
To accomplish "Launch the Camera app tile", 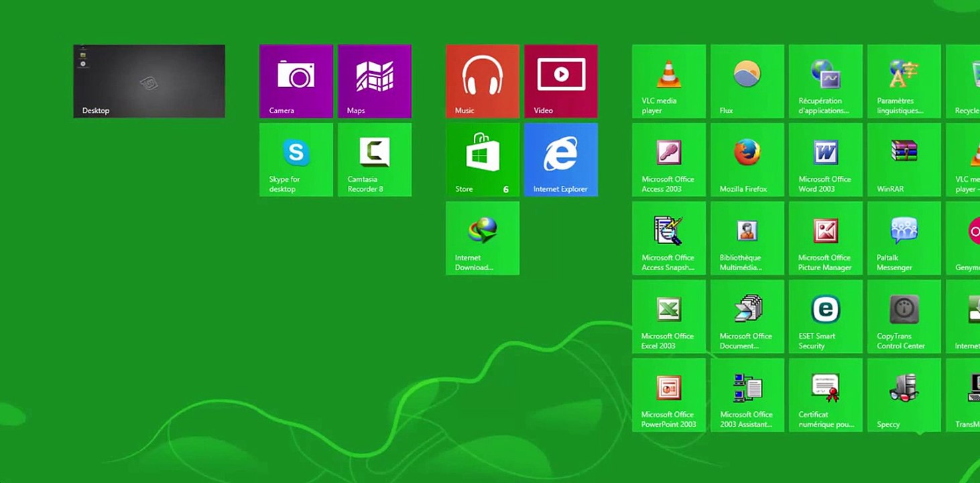I will click(296, 81).
